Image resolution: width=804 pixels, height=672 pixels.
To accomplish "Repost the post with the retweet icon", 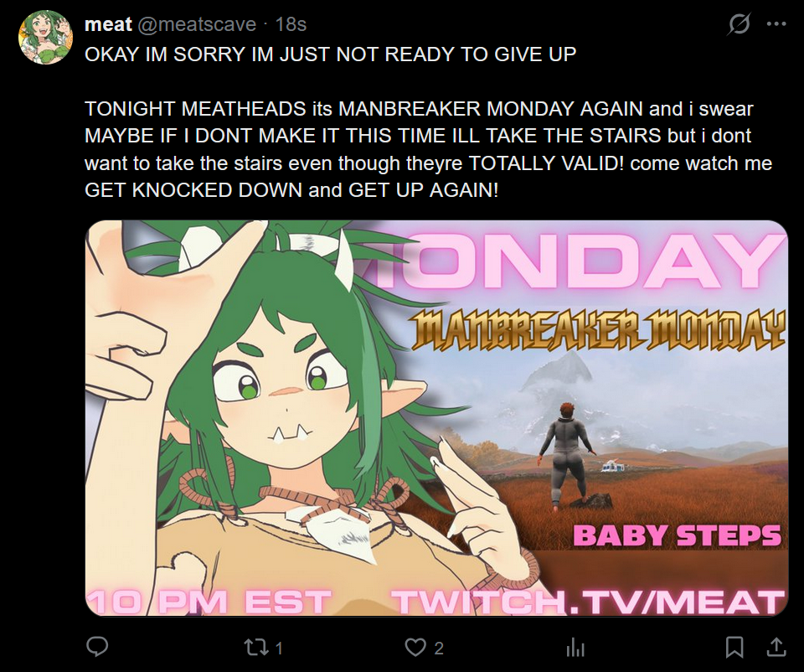I will coord(256,648).
